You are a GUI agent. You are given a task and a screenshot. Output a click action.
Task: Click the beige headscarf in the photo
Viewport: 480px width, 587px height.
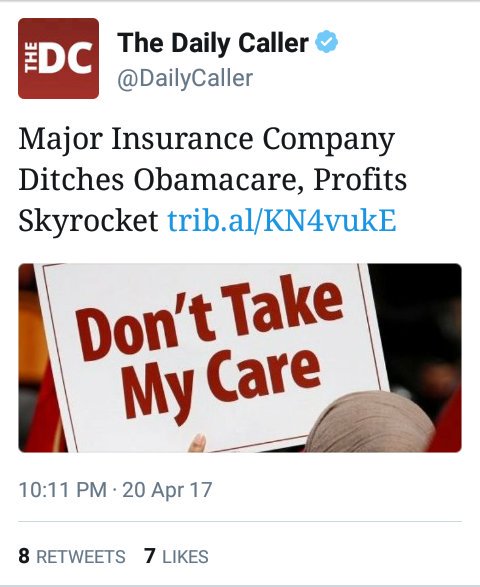point(371,421)
